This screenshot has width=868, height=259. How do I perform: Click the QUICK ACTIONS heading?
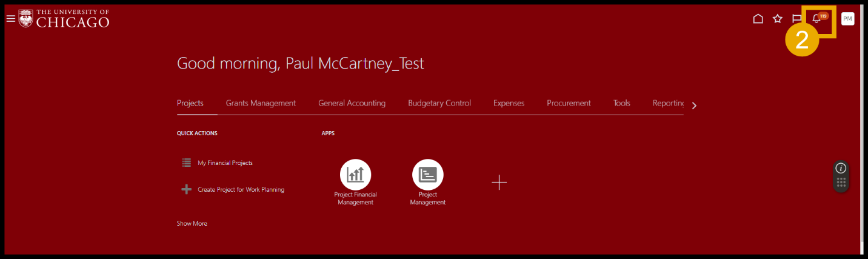coord(197,133)
